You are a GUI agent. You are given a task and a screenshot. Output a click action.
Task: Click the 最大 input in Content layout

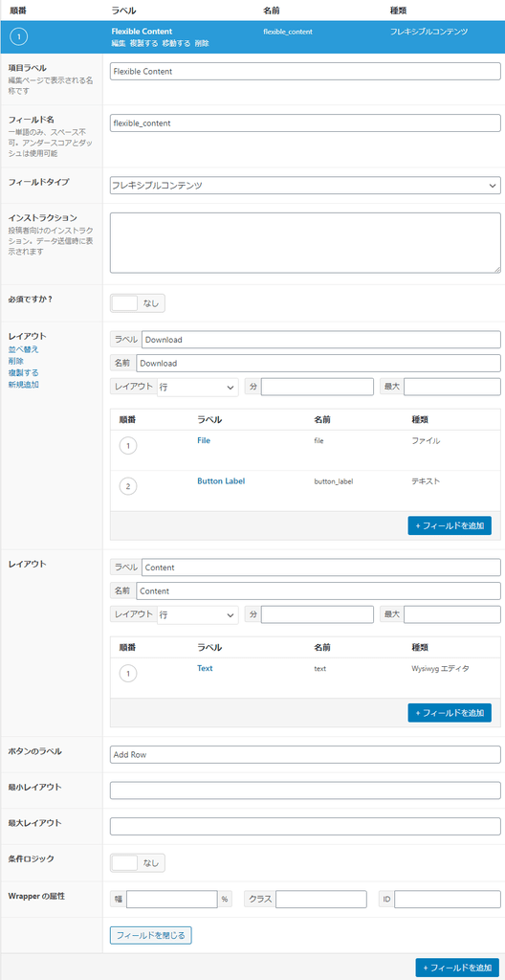click(x=451, y=615)
